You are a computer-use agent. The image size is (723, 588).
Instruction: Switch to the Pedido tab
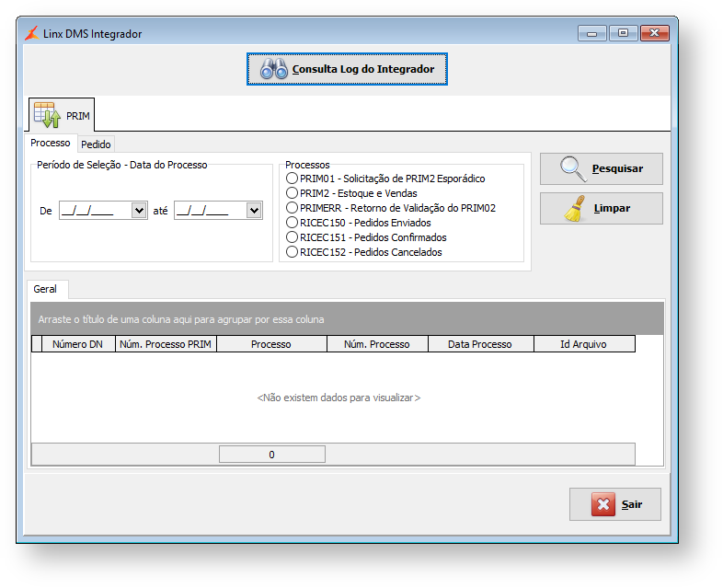click(x=96, y=144)
